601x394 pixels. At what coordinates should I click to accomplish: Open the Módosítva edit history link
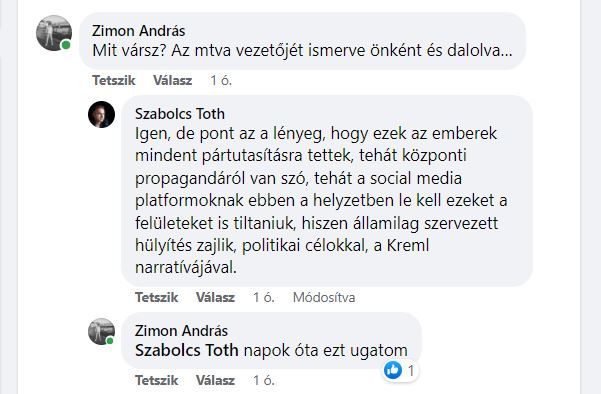tap(324, 297)
